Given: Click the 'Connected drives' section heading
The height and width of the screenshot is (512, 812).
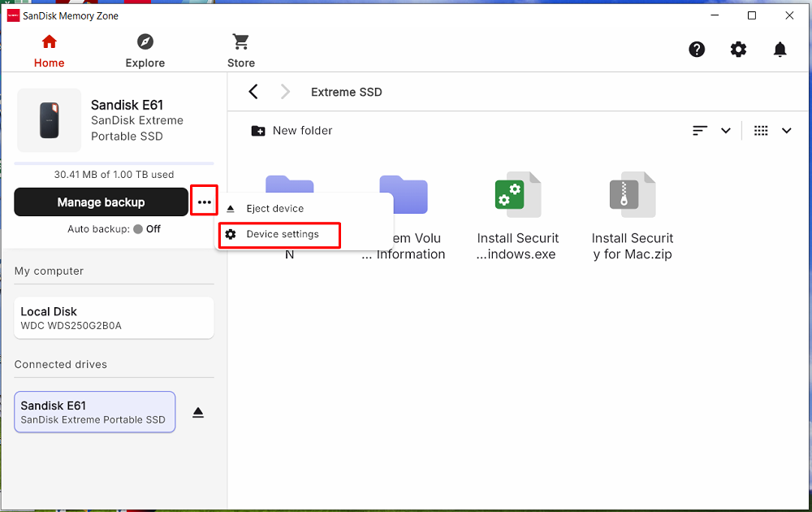Looking at the screenshot, I should click(61, 364).
